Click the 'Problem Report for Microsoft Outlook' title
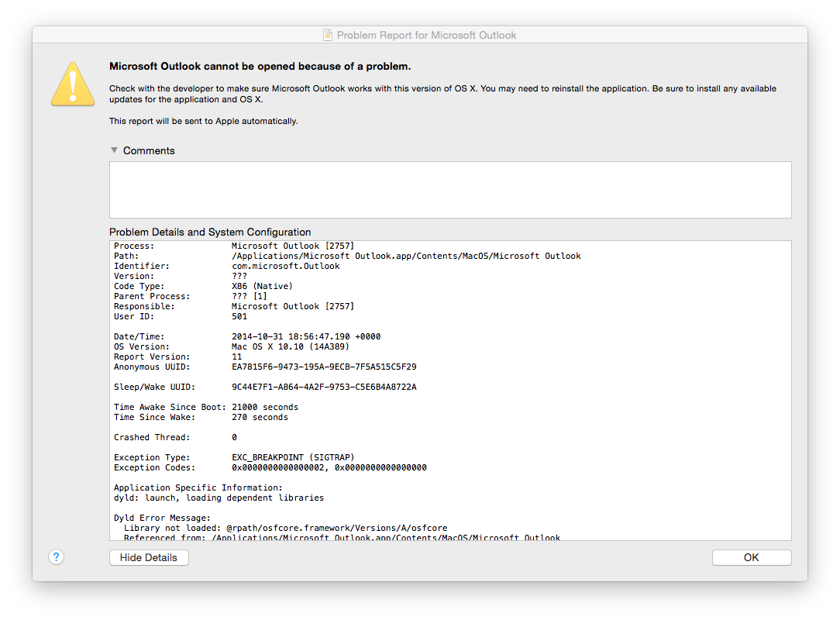840x620 pixels. [x=426, y=36]
